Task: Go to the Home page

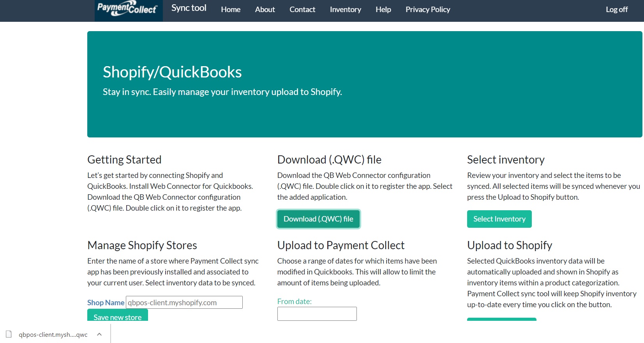Action: pos(231,9)
